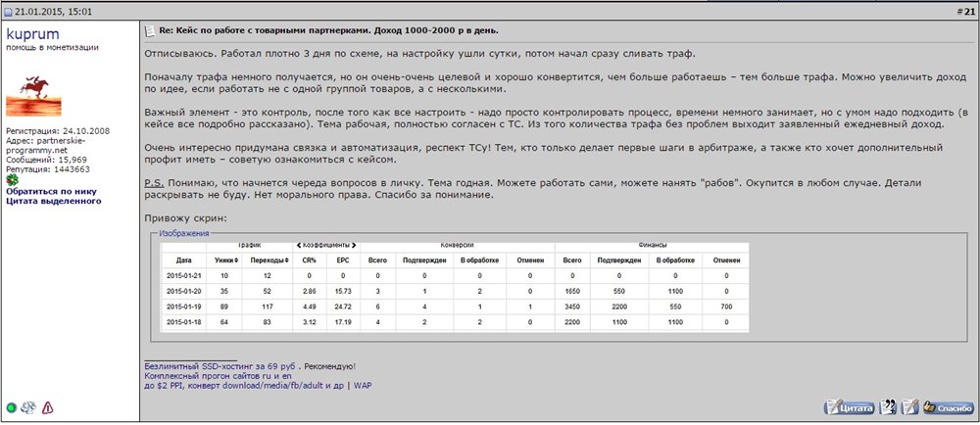The height and width of the screenshot is (425, 980).
Task: Click the Спасибо thanks button
Action: point(948,408)
